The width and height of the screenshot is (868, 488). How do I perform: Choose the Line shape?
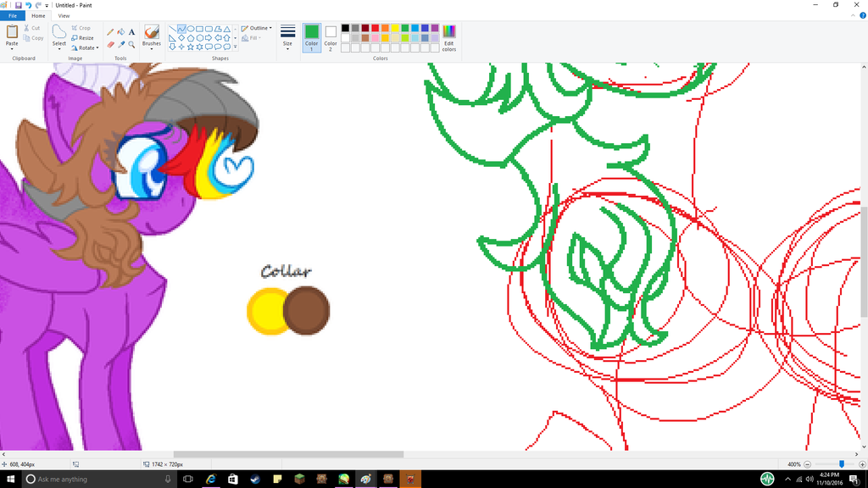tap(172, 29)
